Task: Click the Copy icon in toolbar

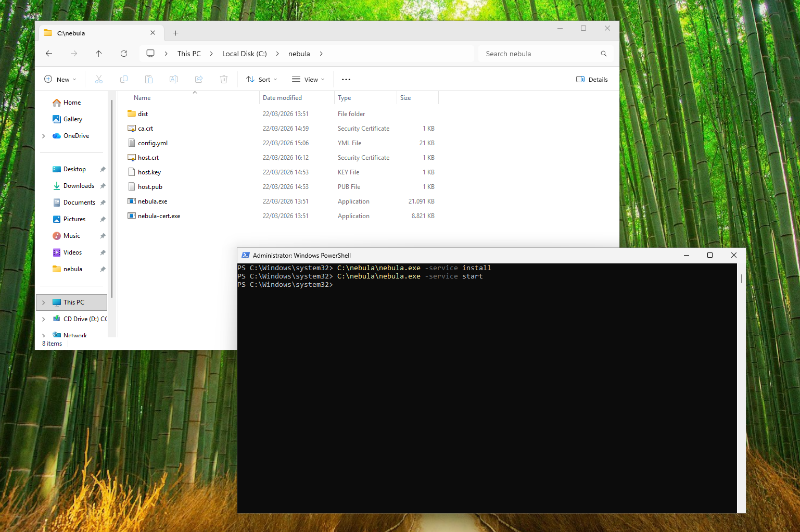Action: (x=124, y=79)
